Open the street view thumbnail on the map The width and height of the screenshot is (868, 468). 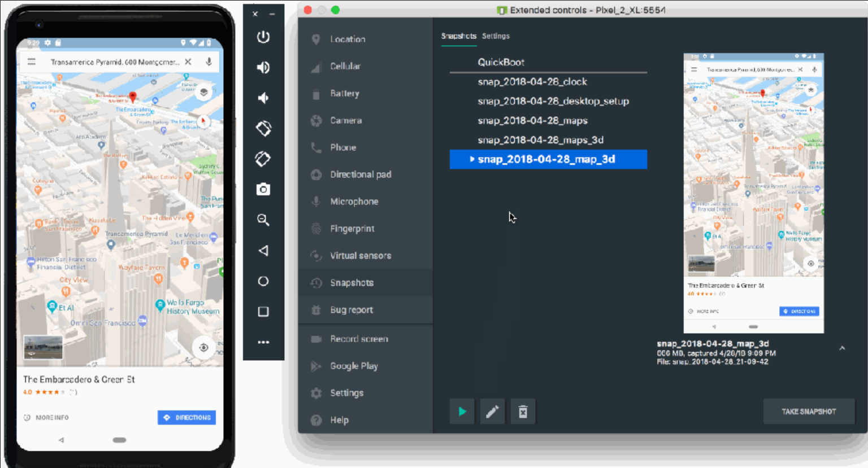pyautogui.click(x=43, y=347)
